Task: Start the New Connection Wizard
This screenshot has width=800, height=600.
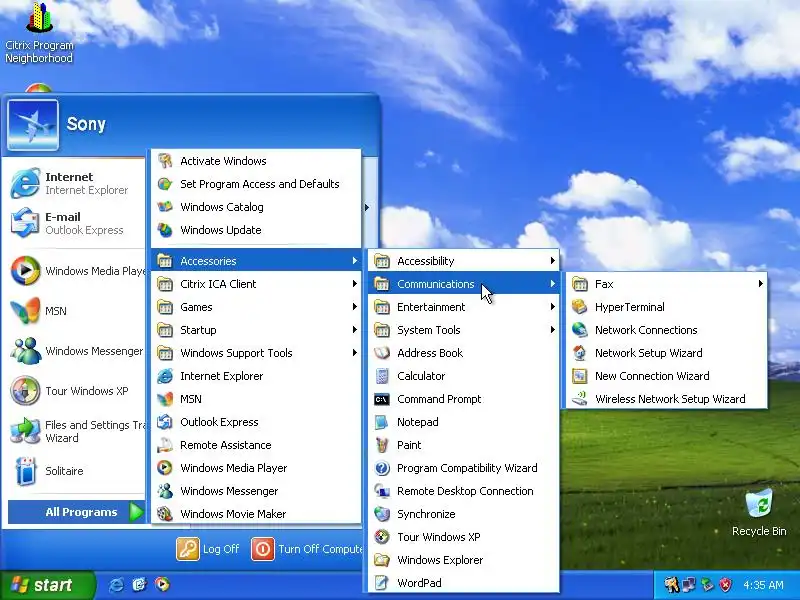Action: click(x=666, y=376)
